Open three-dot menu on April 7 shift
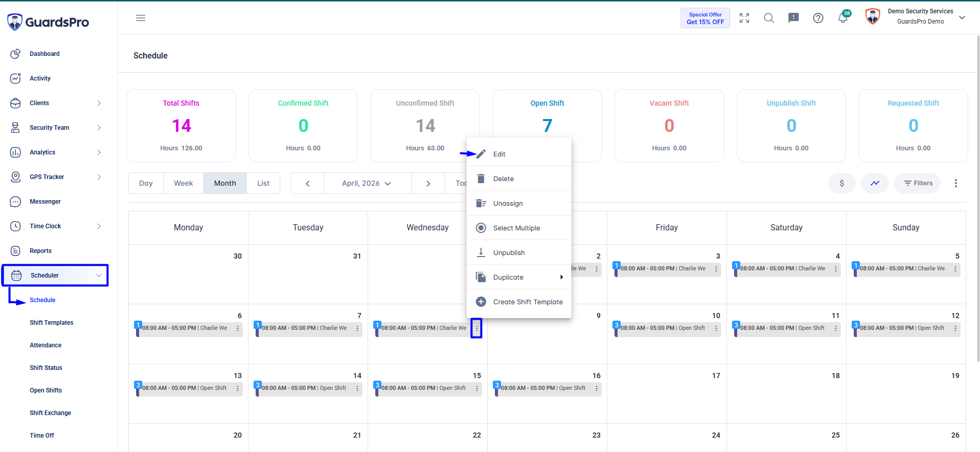Image resolution: width=980 pixels, height=452 pixels. [x=357, y=328]
